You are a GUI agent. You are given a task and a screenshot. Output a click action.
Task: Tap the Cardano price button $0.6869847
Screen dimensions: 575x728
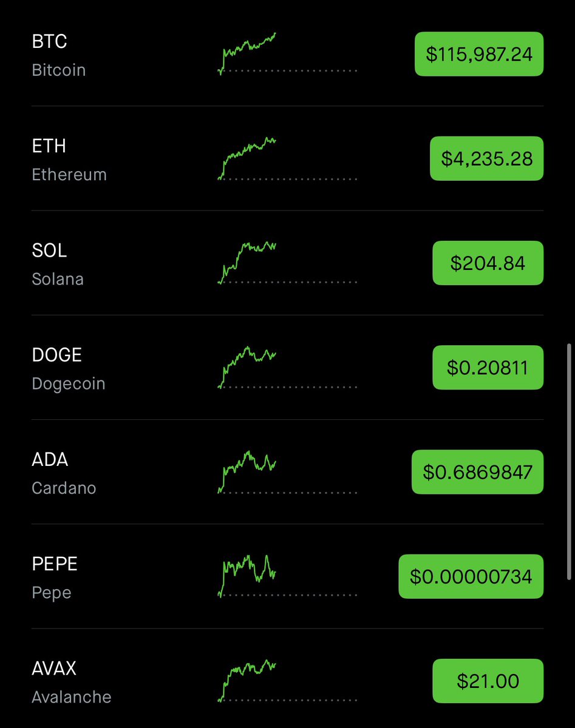(x=477, y=472)
